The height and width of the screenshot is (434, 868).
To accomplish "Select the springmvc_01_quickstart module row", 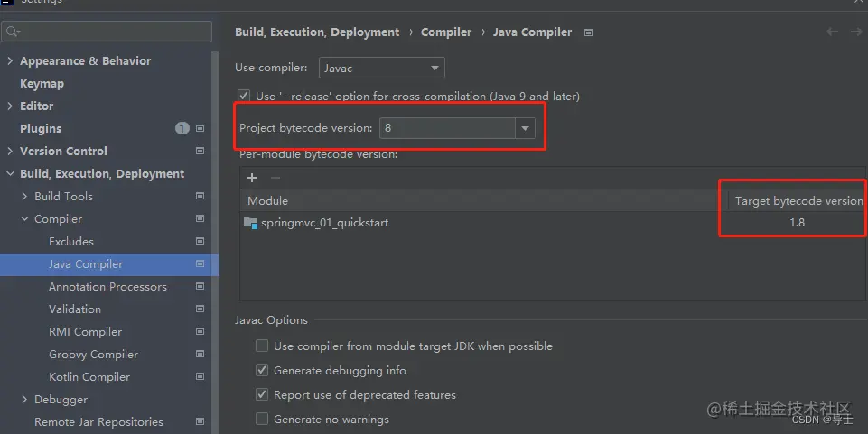I will (x=553, y=223).
